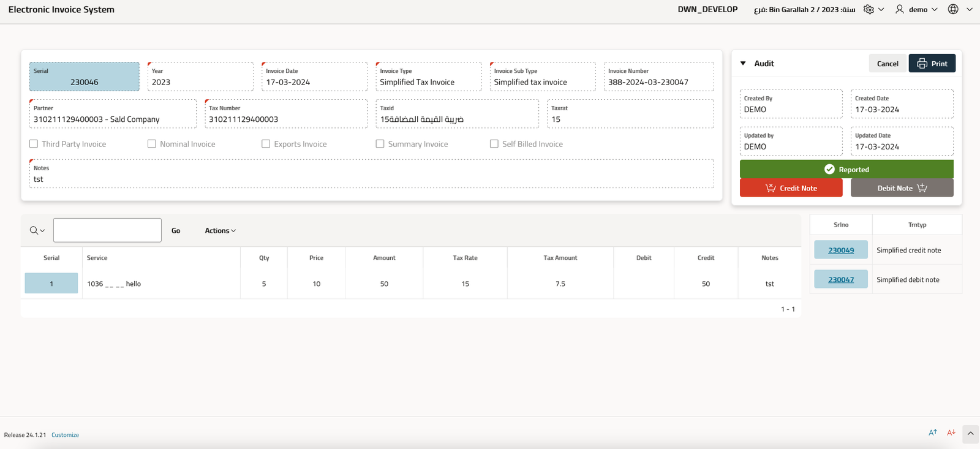Click the Amount column header
This screenshot has width=980, height=449.
coord(384,258)
